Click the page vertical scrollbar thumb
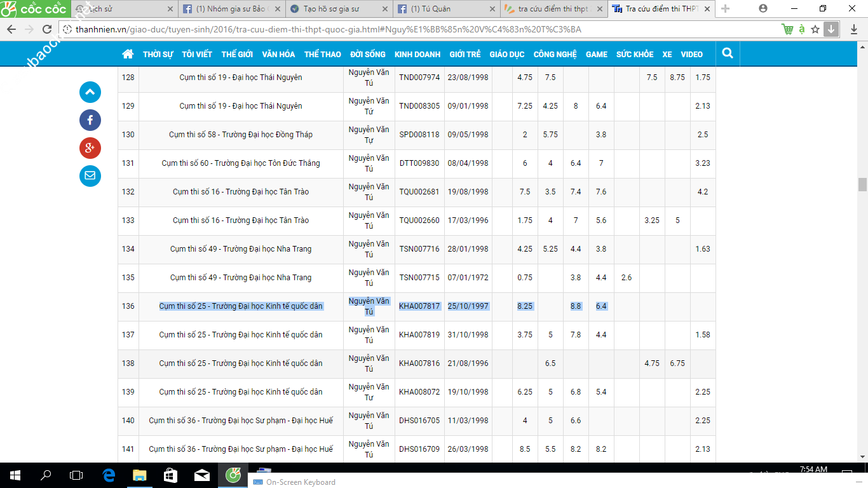 862,184
